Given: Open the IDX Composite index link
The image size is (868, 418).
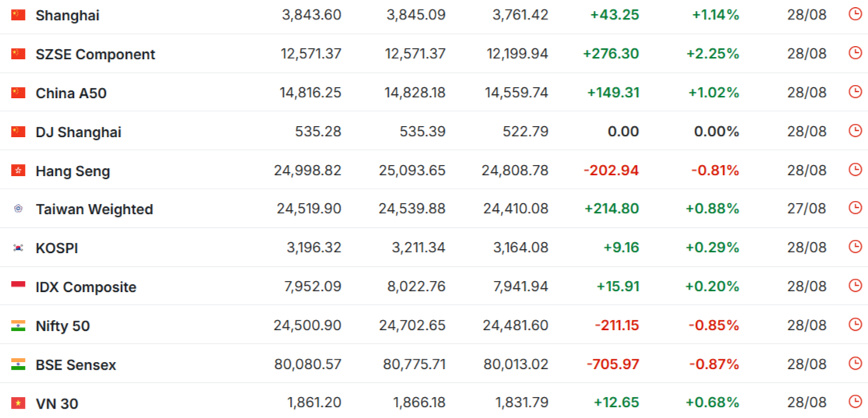Looking at the screenshot, I should pyautogui.click(x=86, y=287).
